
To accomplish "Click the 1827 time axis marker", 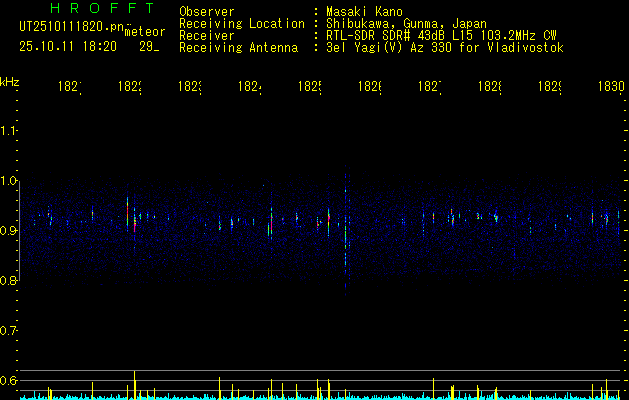I will [x=430, y=86].
